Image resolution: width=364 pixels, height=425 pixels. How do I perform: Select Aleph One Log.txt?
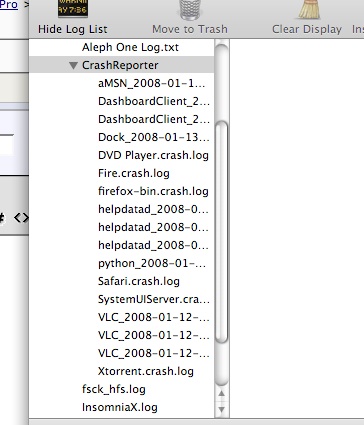tap(130, 47)
